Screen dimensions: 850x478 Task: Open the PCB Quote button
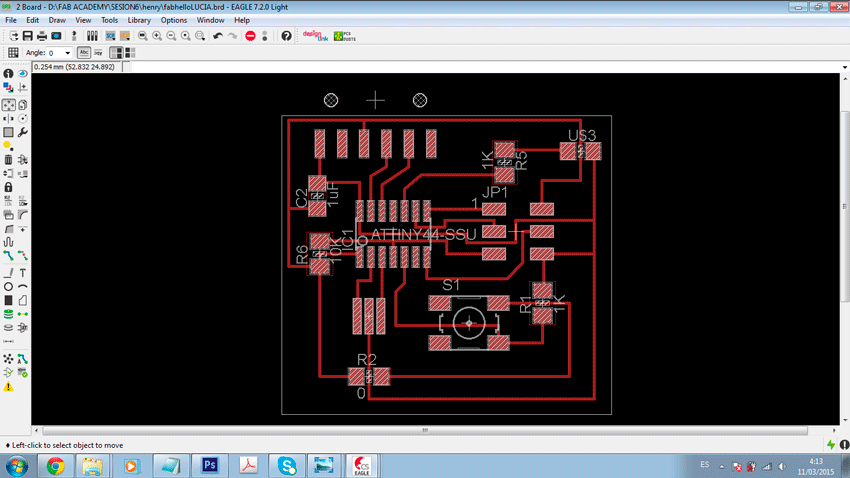pyautogui.click(x=345, y=36)
